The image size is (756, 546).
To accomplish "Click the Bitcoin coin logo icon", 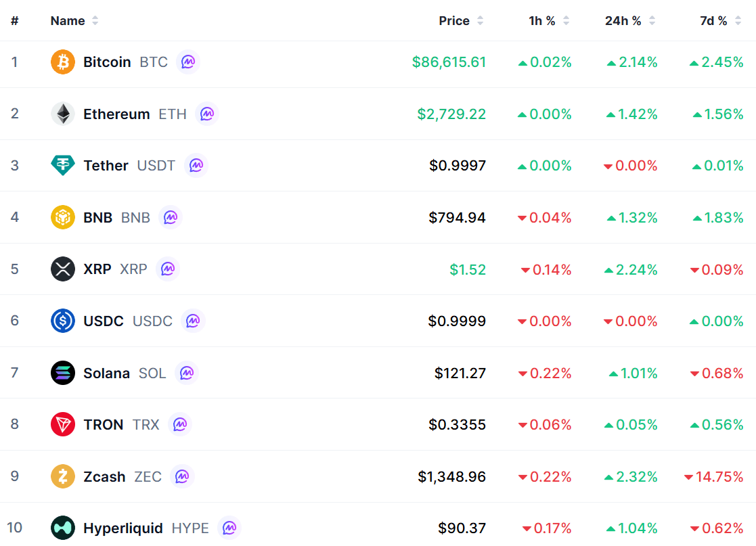I will [x=63, y=62].
